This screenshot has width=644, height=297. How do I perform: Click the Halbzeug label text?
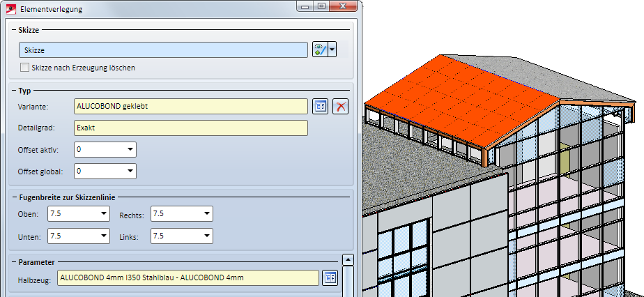click(x=35, y=280)
